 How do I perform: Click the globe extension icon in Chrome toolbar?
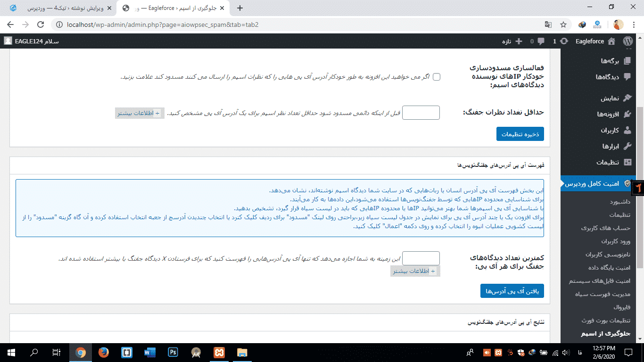(583, 25)
